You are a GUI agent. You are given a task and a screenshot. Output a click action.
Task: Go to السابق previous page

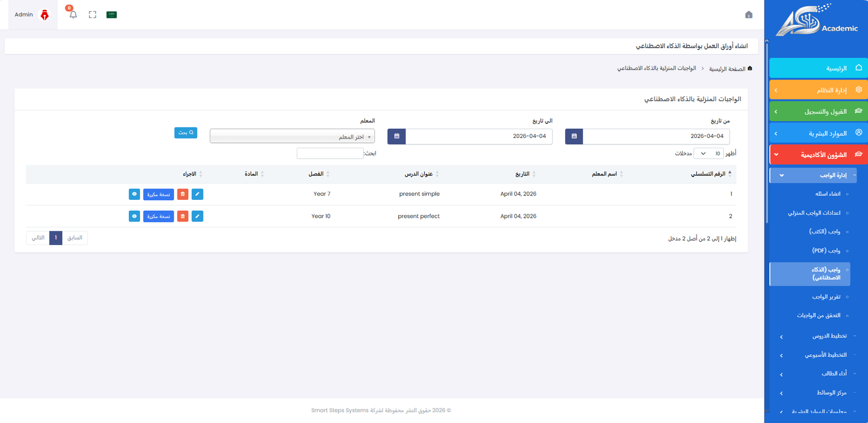point(75,238)
